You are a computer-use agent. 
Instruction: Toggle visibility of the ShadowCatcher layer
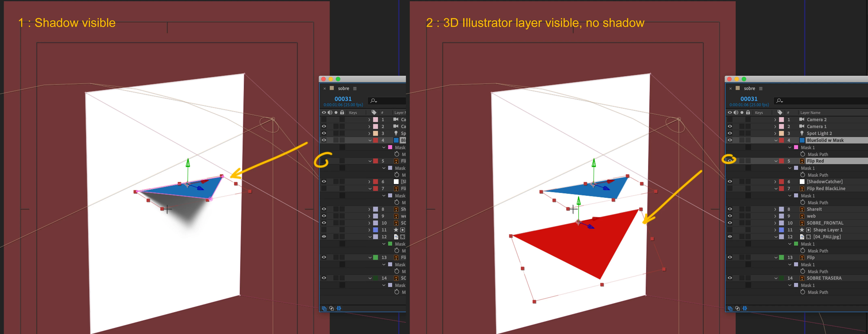point(730,181)
